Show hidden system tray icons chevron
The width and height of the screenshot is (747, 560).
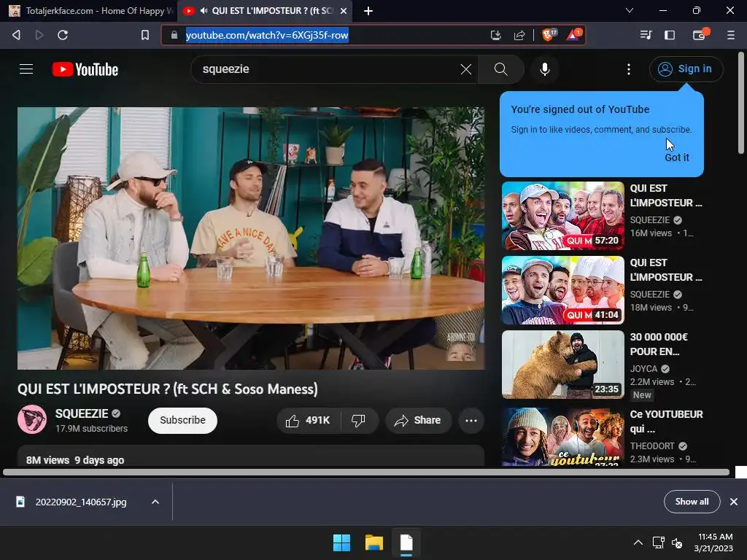click(638, 542)
